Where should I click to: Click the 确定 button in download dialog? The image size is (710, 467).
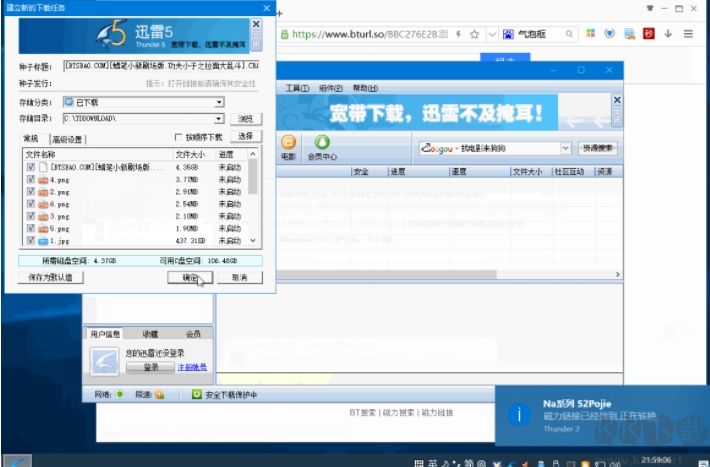[190, 277]
